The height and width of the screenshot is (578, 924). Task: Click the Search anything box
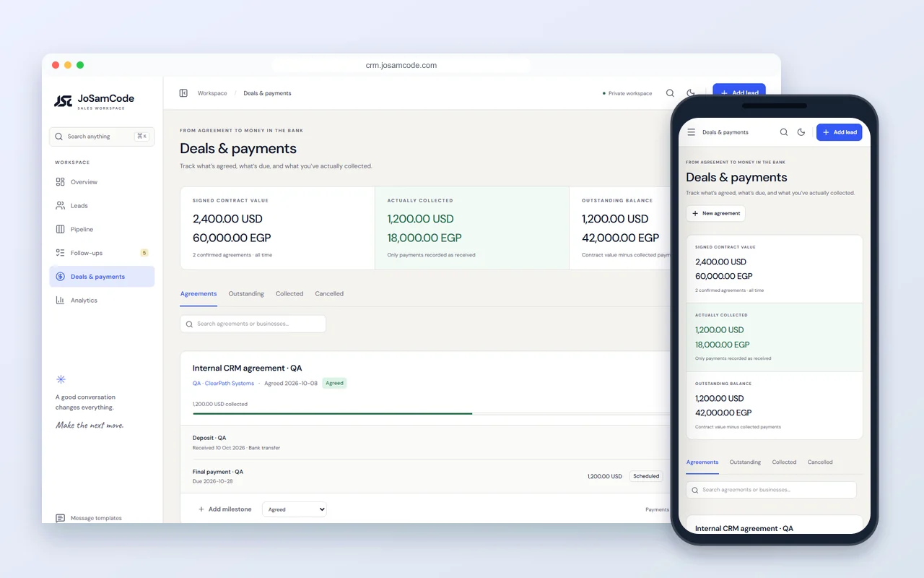click(x=102, y=137)
